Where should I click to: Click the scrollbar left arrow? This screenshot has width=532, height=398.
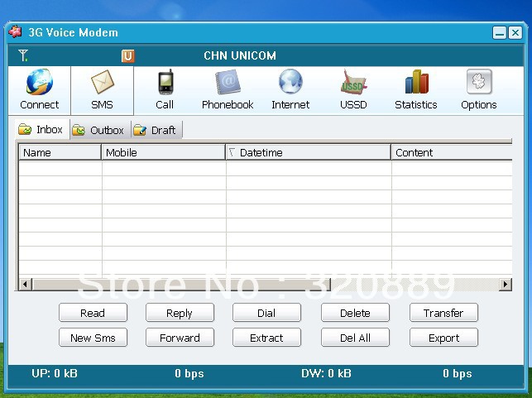(25, 284)
